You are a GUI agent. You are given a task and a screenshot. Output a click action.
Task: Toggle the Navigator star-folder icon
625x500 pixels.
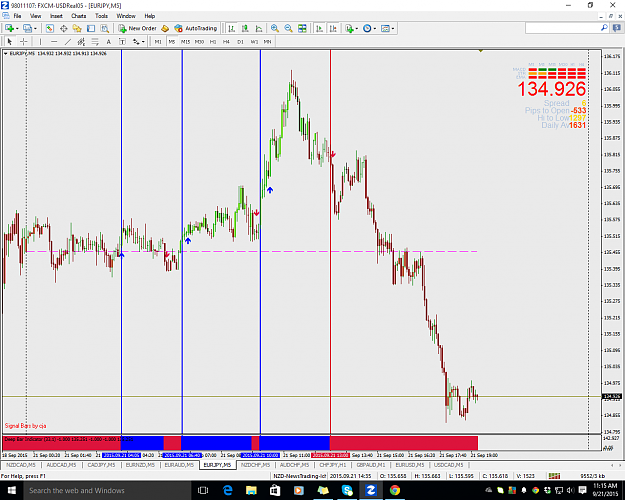pyautogui.click(x=77, y=28)
